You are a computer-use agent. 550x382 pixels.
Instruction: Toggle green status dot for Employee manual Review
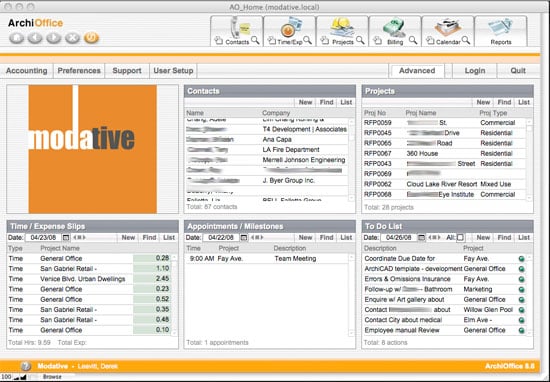pyautogui.click(x=521, y=330)
